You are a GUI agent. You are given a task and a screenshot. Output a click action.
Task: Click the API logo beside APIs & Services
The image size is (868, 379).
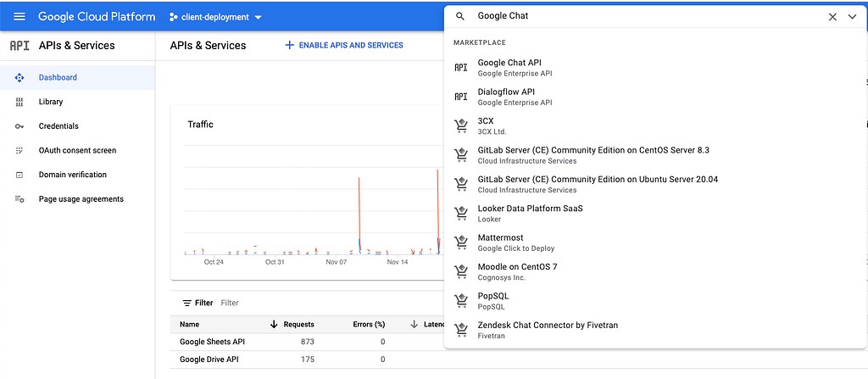coord(19,46)
